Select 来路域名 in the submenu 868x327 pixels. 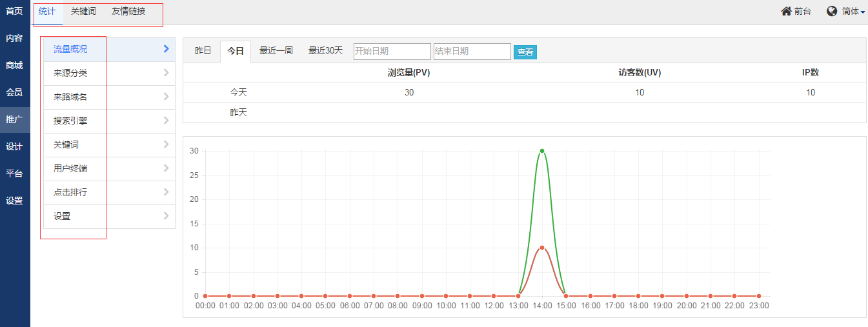tap(109, 97)
